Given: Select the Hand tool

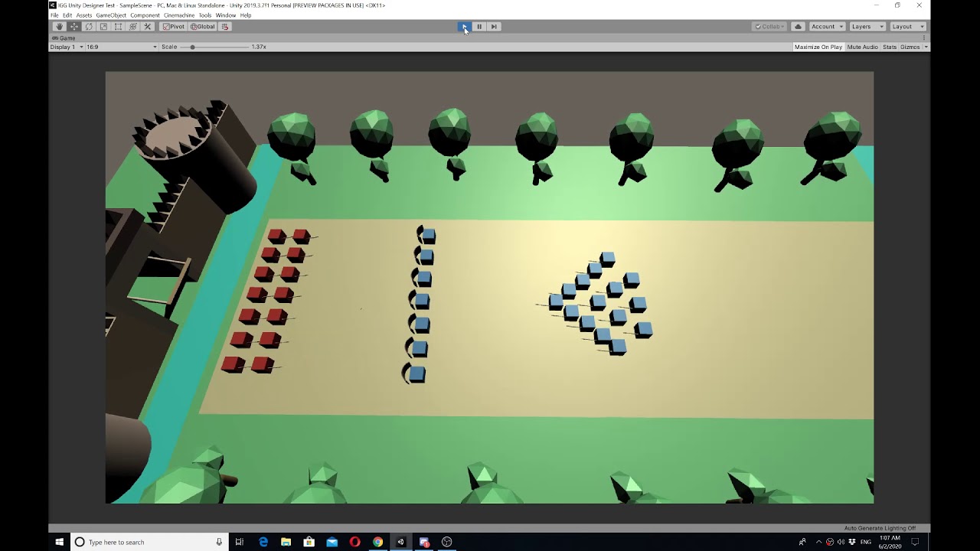Looking at the screenshot, I should (x=59, y=26).
